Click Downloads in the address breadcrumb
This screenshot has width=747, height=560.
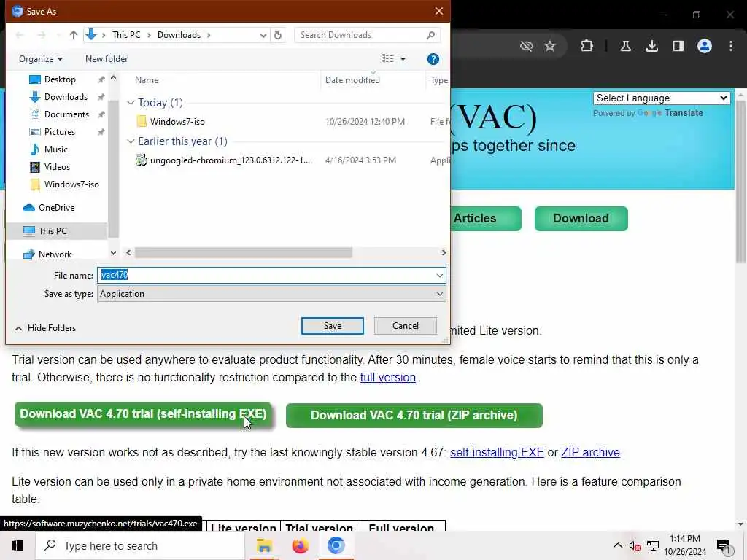click(179, 35)
